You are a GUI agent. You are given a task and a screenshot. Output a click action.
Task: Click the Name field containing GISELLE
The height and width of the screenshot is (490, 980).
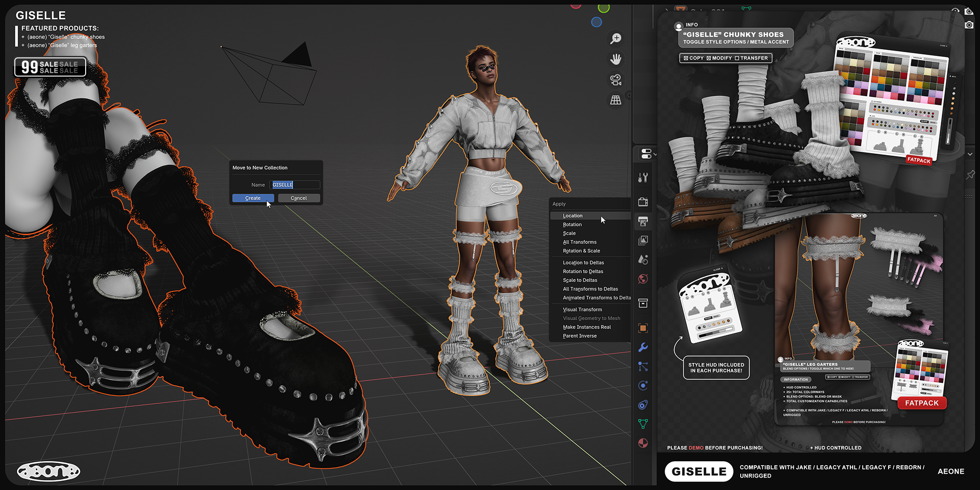click(294, 185)
